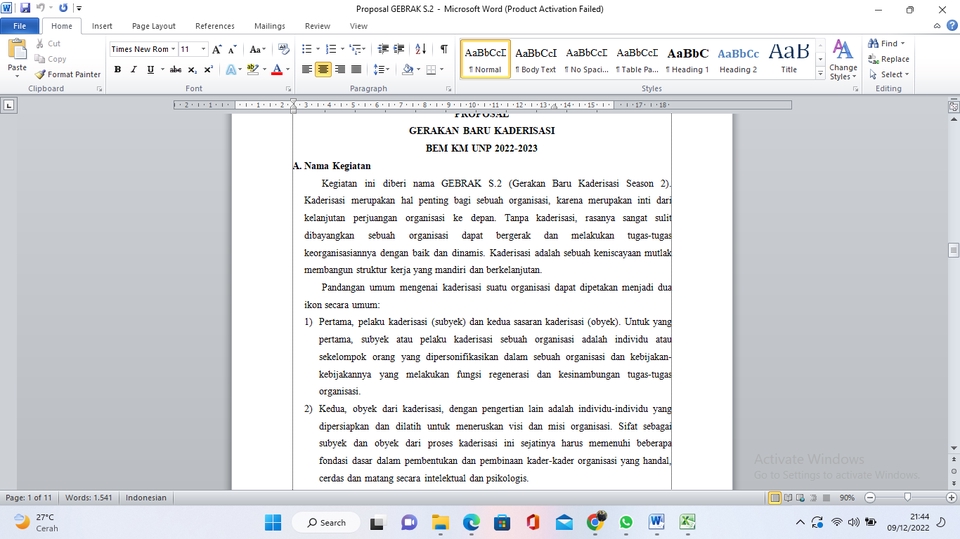Open File Explorer from taskbar
The height and width of the screenshot is (539, 960).
click(440, 522)
